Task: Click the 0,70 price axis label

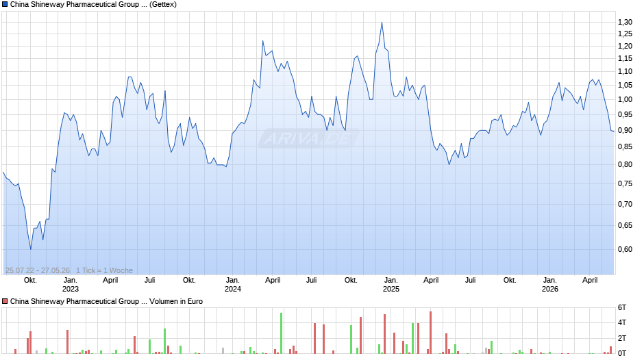Action: click(625, 204)
